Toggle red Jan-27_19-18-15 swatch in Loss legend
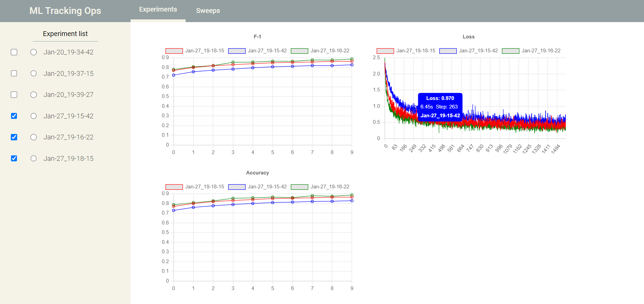Viewport: 644px width, 304px height. [x=385, y=51]
